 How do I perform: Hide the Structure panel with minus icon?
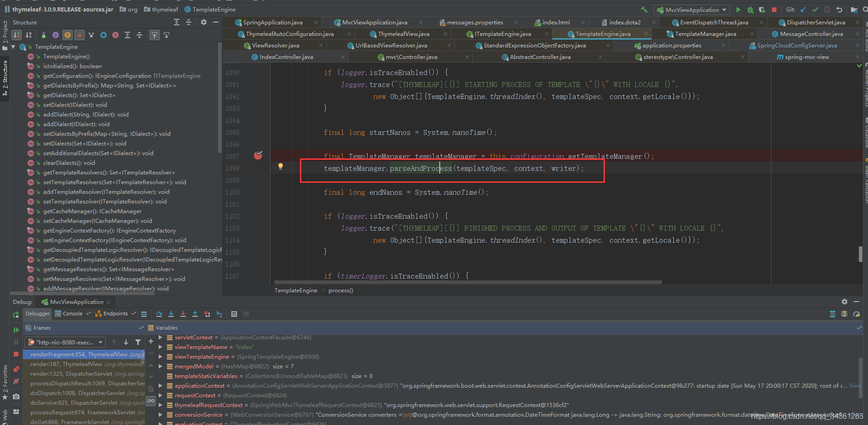click(216, 22)
